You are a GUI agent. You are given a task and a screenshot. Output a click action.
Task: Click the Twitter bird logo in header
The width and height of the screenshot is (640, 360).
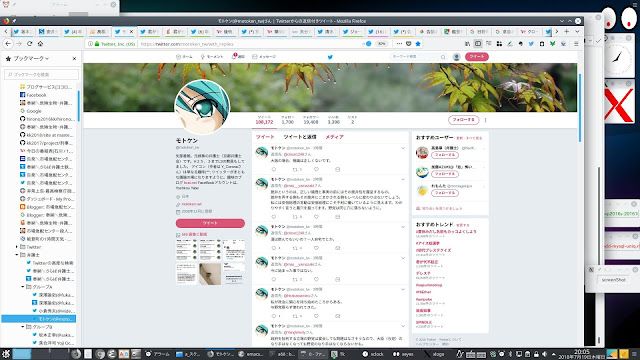click(330, 57)
